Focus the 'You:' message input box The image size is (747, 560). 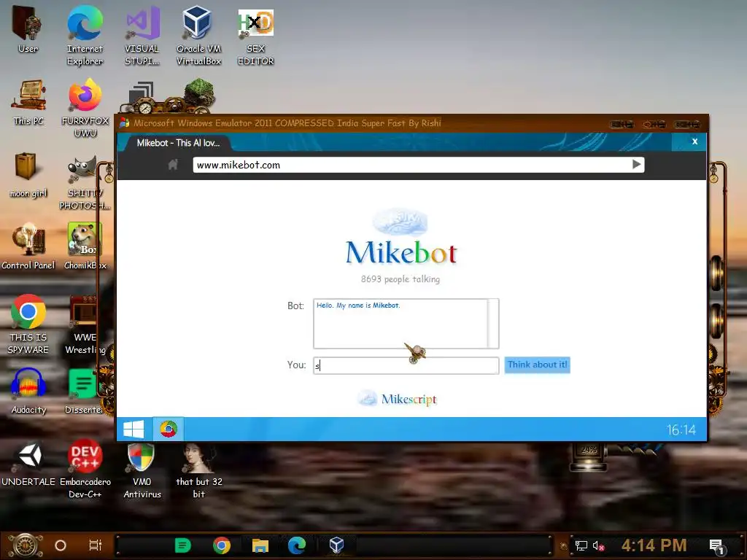(406, 365)
